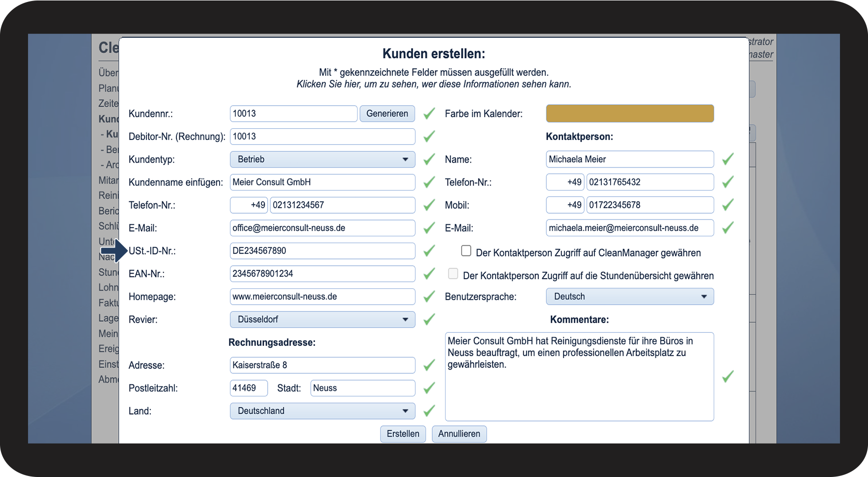
Task: Click the 'Klicken Sie hier' information visibility link
Action: tap(433, 84)
